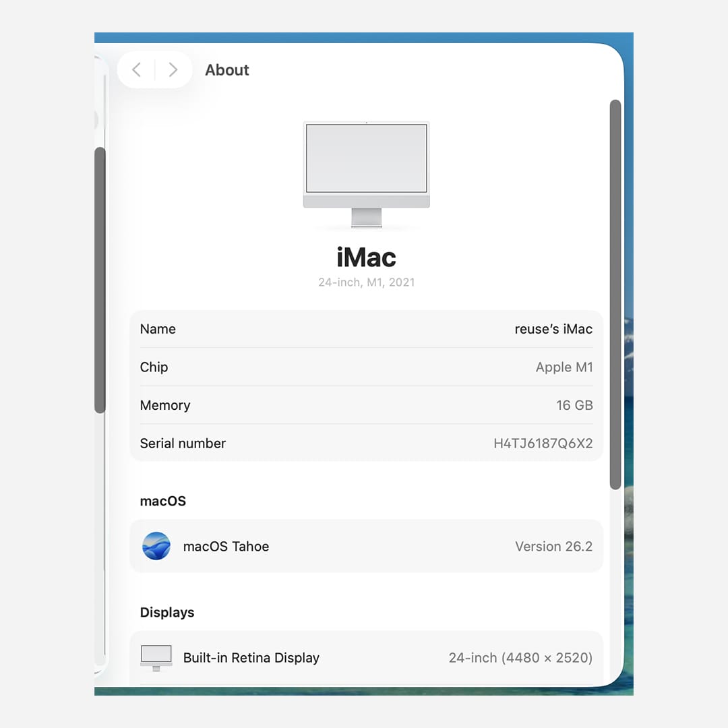Edit the computer name reuse's iMac
Image resolution: width=728 pixels, height=728 pixels.
(553, 329)
